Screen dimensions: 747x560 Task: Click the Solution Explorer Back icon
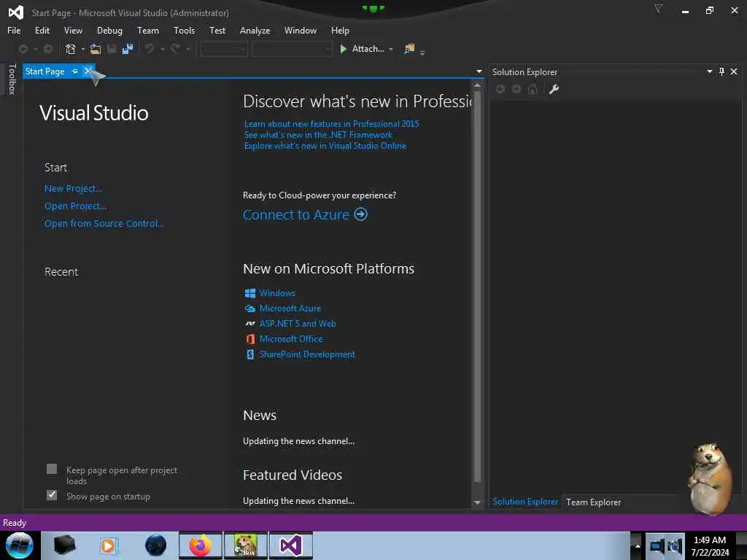[x=500, y=89]
